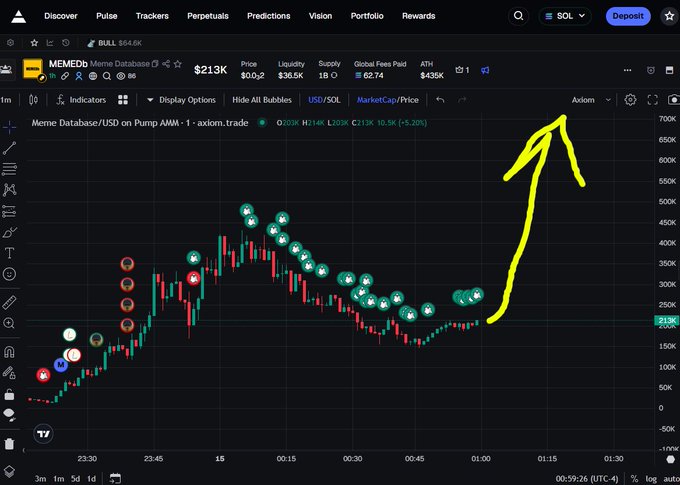Click the small chart icon in watchlist bar
Viewport: 680px width, 485px height.
50,43
